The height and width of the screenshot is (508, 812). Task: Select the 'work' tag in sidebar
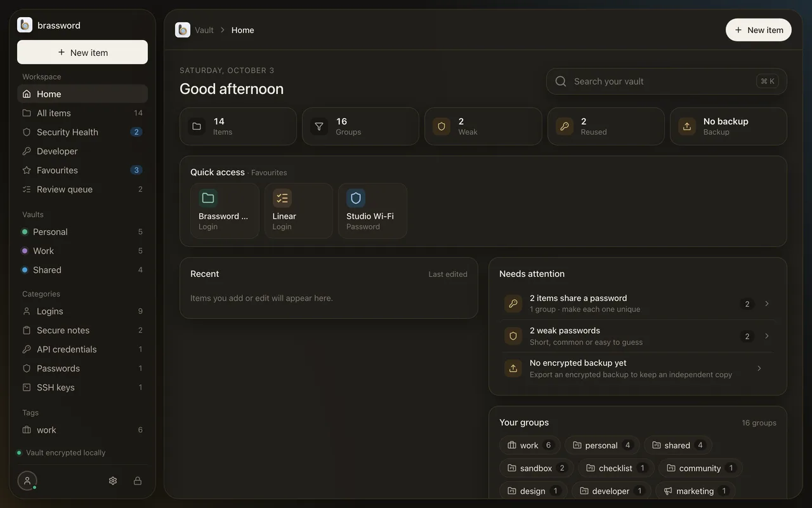[x=82, y=430]
